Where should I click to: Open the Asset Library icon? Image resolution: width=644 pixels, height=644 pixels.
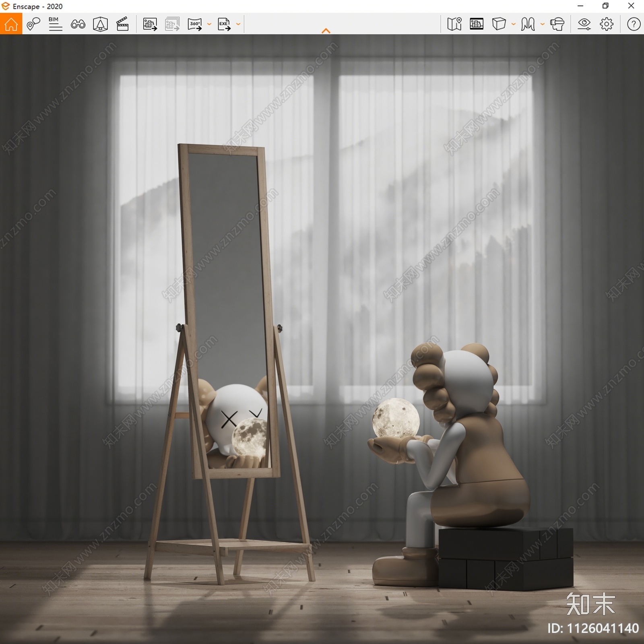pyautogui.click(x=100, y=24)
